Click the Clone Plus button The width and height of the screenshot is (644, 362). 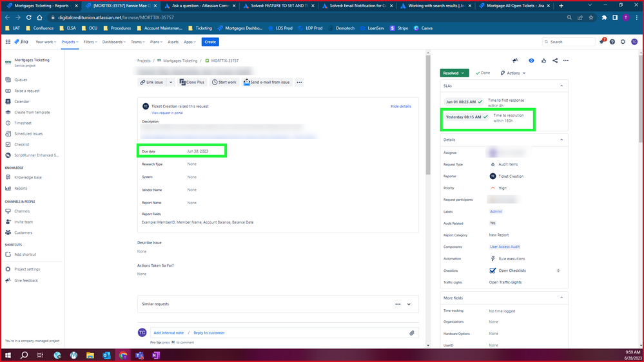[192, 82]
